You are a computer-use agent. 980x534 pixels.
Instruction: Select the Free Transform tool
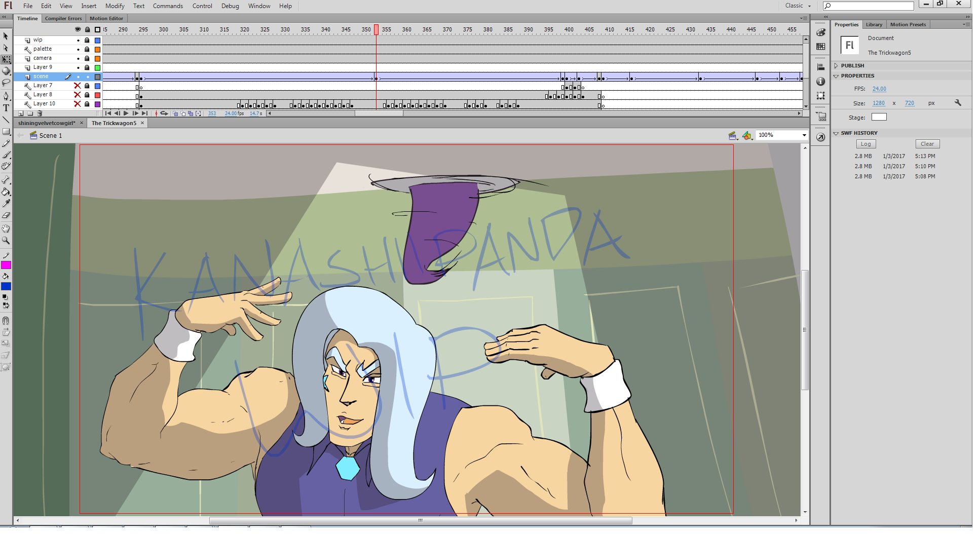[x=6, y=59]
